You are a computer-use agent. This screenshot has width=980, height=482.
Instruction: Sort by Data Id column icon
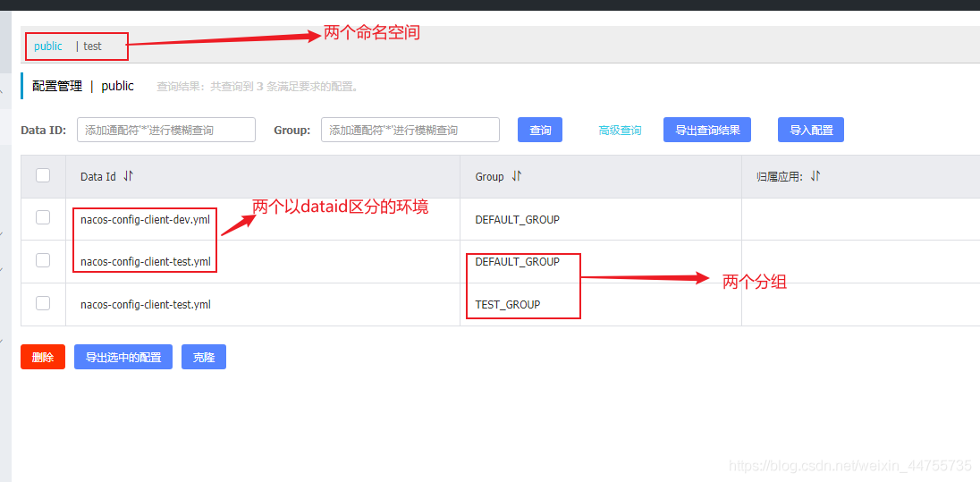point(128,176)
